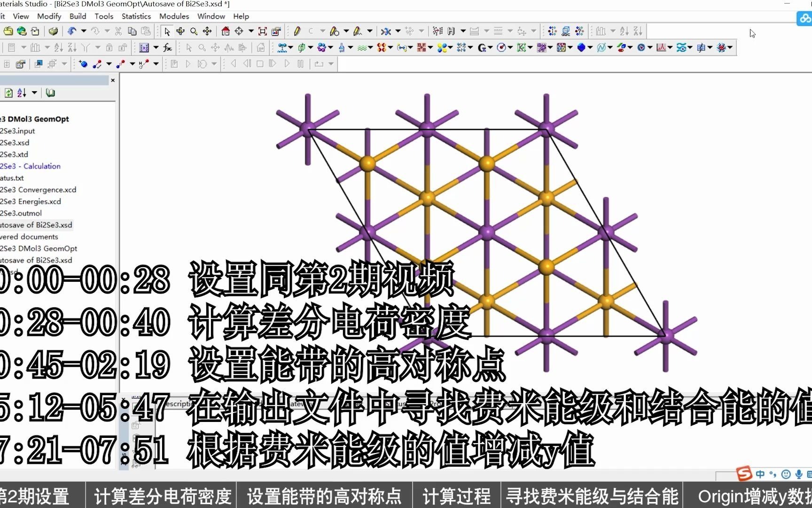Open the Statistics menu
Screen dimensions: 812x508
136,16
